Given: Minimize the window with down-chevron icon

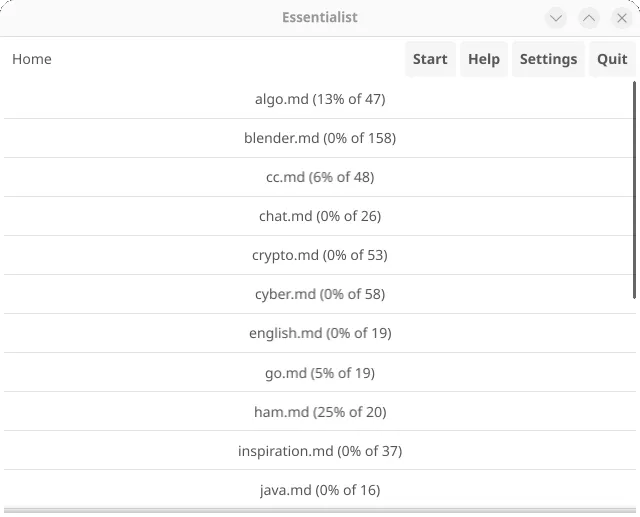Looking at the screenshot, I should pyautogui.click(x=556, y=18).
